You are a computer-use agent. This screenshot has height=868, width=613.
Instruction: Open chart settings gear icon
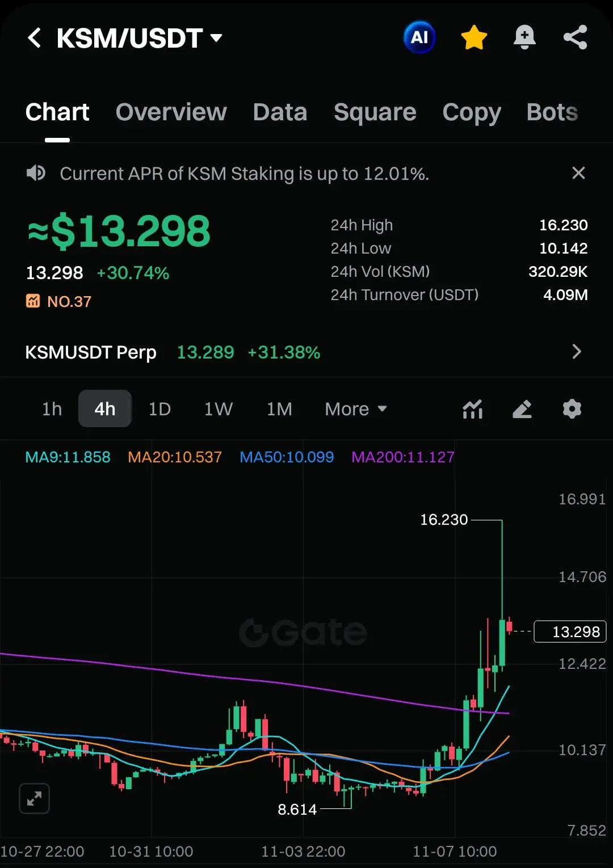tap(572, 409)
